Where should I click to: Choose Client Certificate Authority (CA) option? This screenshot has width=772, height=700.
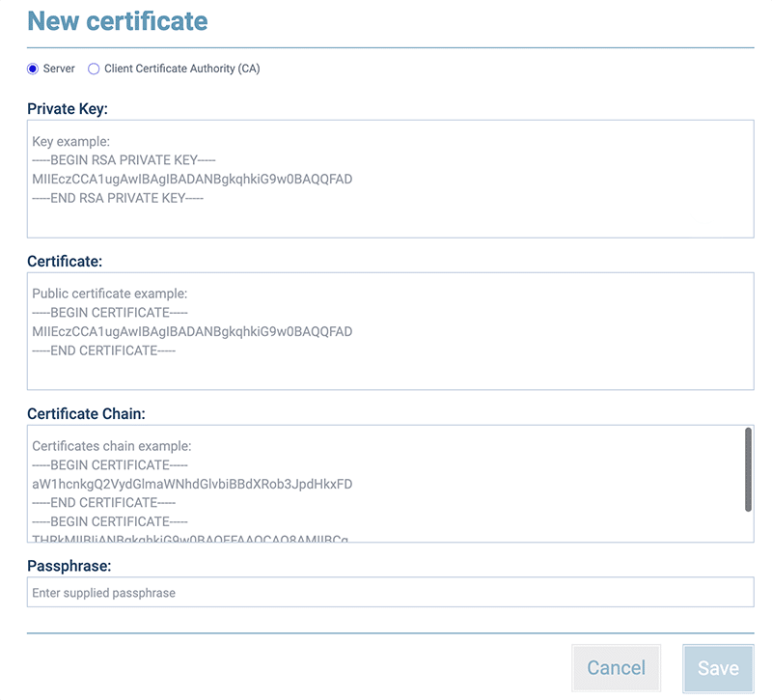93,69
